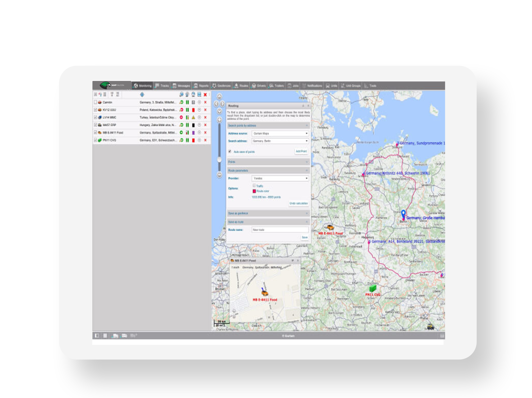
Task: Click the Save route button
Action: pos(304,237)
